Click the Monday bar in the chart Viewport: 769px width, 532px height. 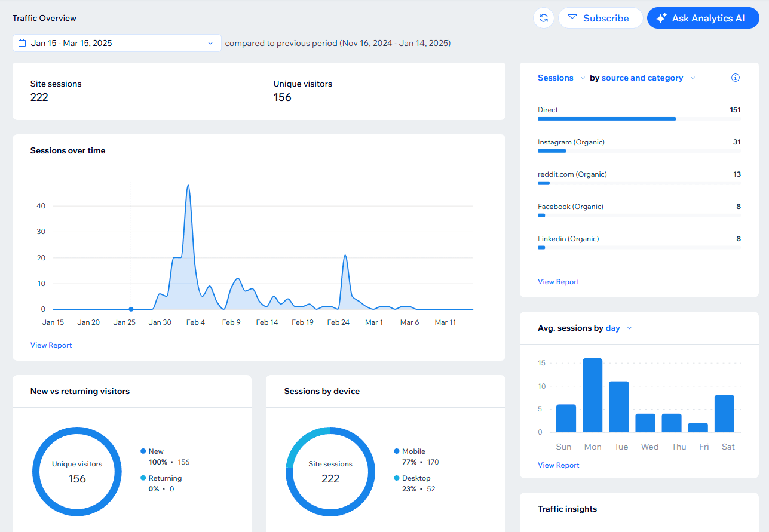coord(592,395)
